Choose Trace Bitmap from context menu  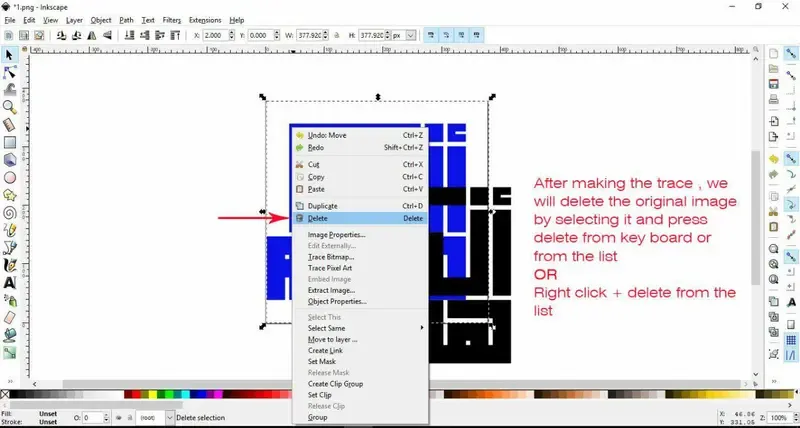point(328,257)
